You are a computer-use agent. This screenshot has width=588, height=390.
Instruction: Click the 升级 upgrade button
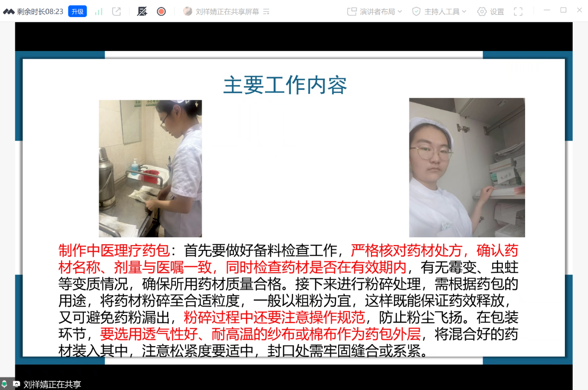coord(77,12)
